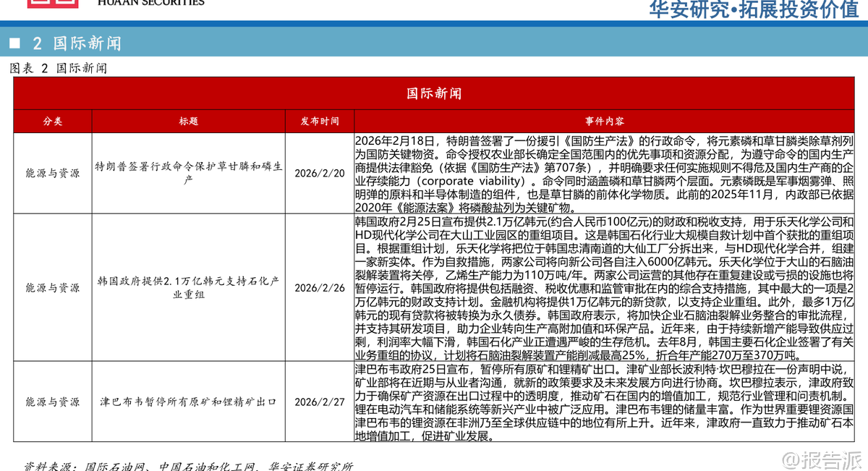
Task: Click the HUAAN SECURITIES text in header
Action: (150, 3)
